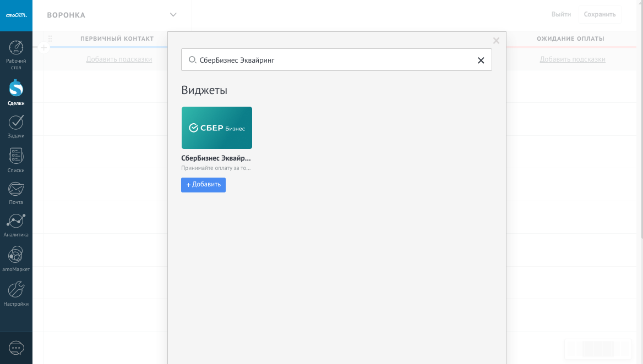Click the Сохранить button

[x=600, y=14]
